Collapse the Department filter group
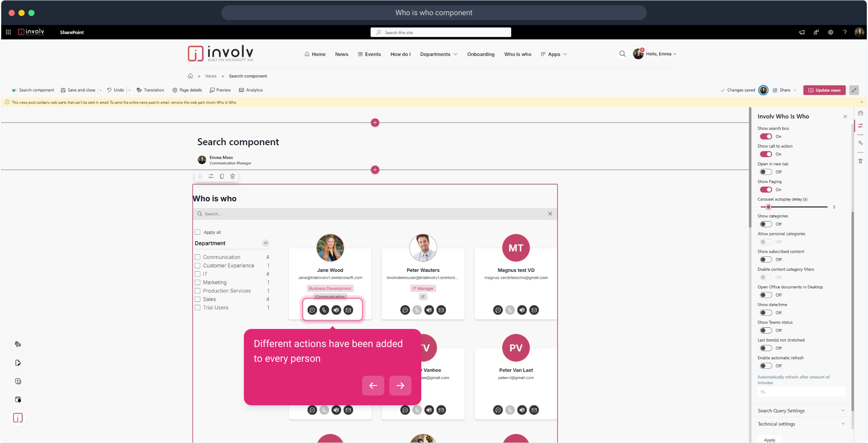The image size is (868, 443). [x=266, y=243]
